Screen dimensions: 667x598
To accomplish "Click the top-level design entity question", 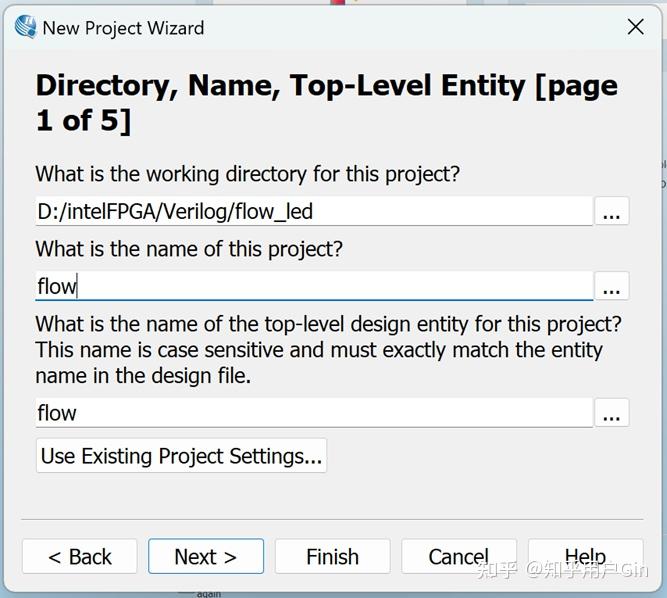I will 328,324.
